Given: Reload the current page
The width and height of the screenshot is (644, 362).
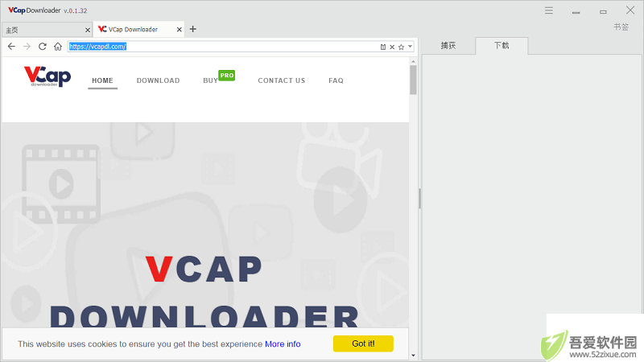Looking at the screenshot, I should [x=43, y=47].
